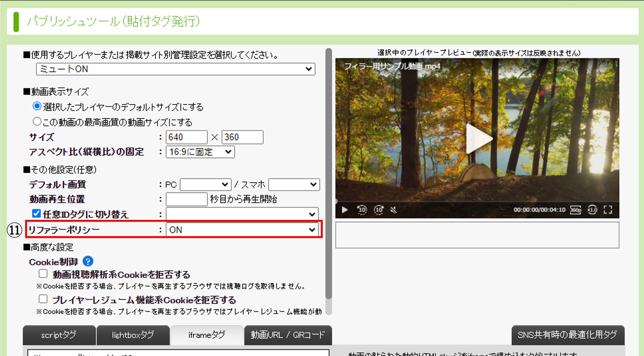Click the muted speaker icon
The height and width of the screenshot is (356, 644).
[394, 210]
